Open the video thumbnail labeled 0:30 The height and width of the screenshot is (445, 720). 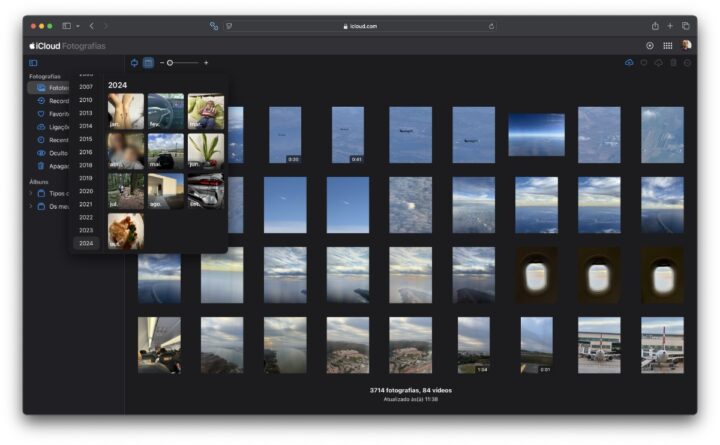(x=285, y=135)
